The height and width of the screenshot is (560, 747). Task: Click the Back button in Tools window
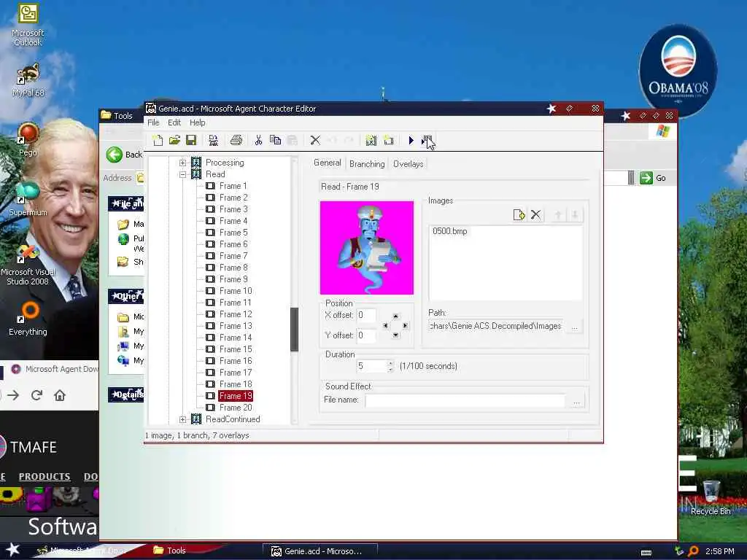tap(124, 155)
